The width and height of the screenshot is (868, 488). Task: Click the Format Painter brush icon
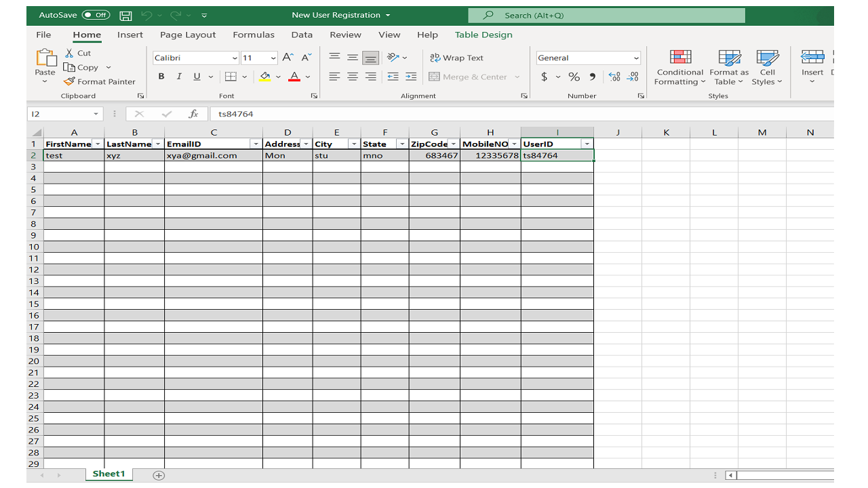pyautogui.click(x=69, y=81)
